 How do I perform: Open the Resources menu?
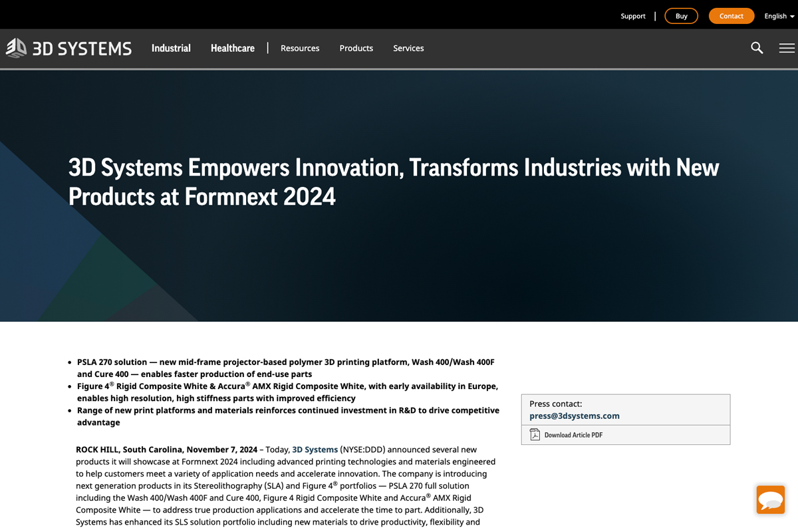300,48
